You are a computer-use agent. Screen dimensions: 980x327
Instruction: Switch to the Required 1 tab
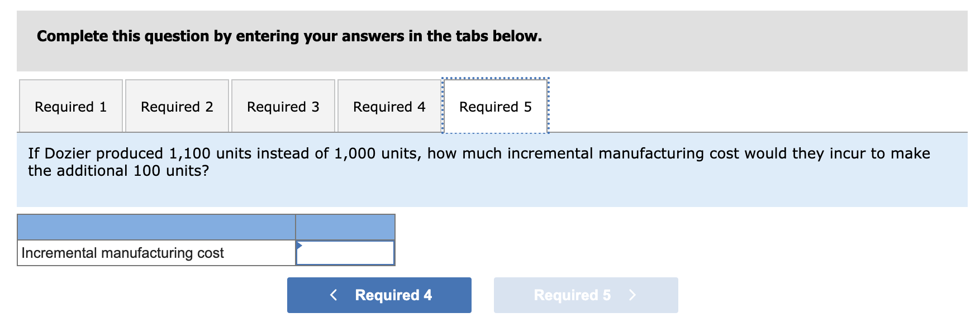70,106
